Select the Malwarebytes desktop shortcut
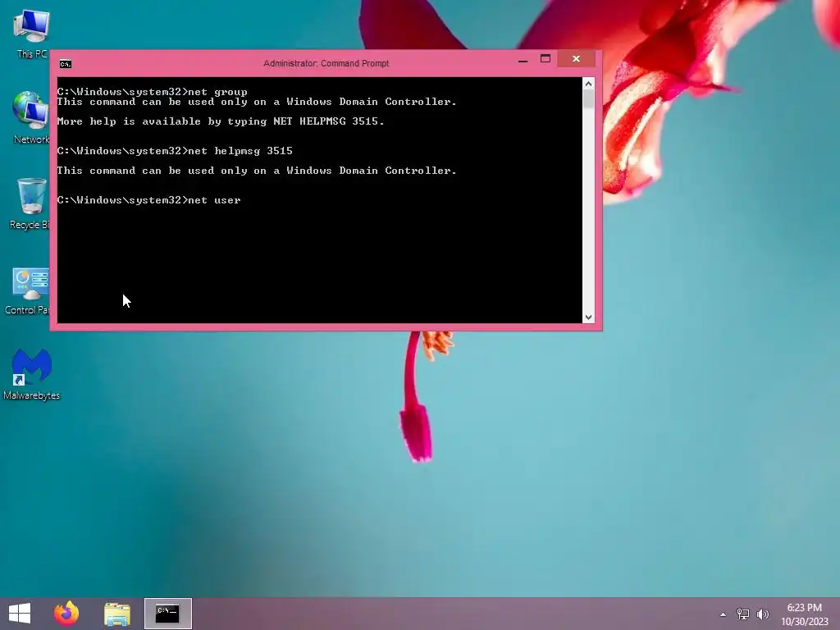This screenshot has width=840, height=630. [32, 374]
